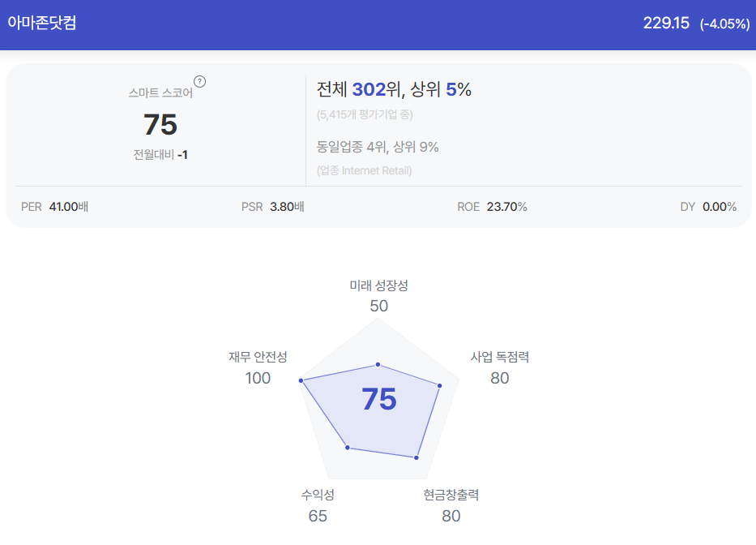The width and height of the screenshot is (756, 545).
Task: Click the 동일업종 4위 ranking text
Action: [352, 147]
